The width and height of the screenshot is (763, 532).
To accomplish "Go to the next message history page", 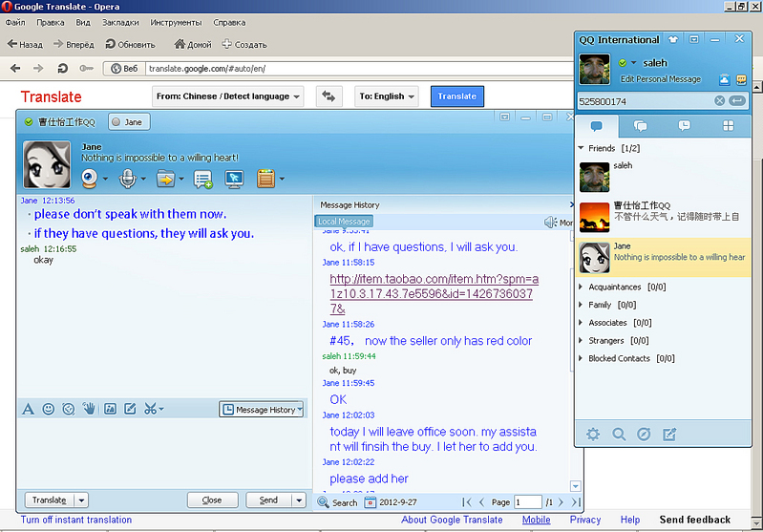I will (x=562, y=501).
